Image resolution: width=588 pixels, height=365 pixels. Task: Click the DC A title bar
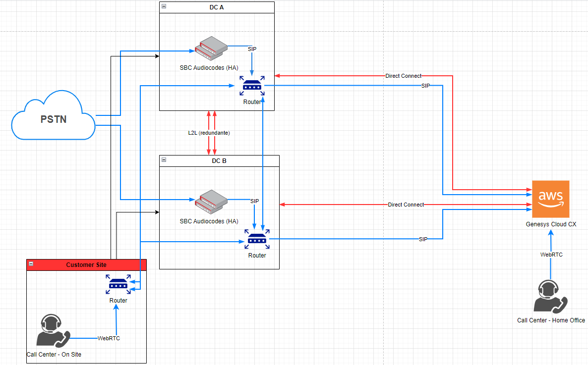[x=217, y=7]
